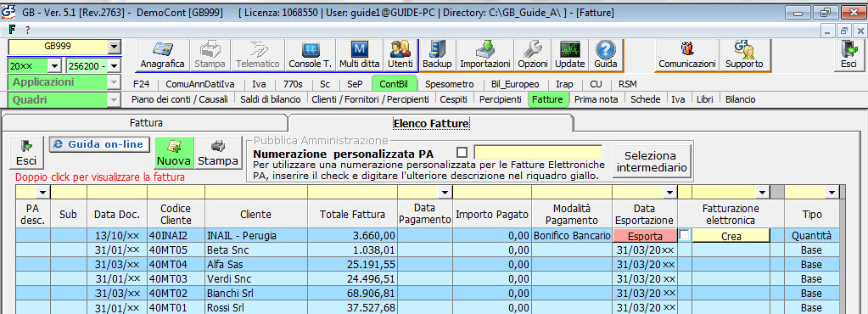Select the Verdi Snc client cell
This screenshot has width=868, height=314.
255,278
